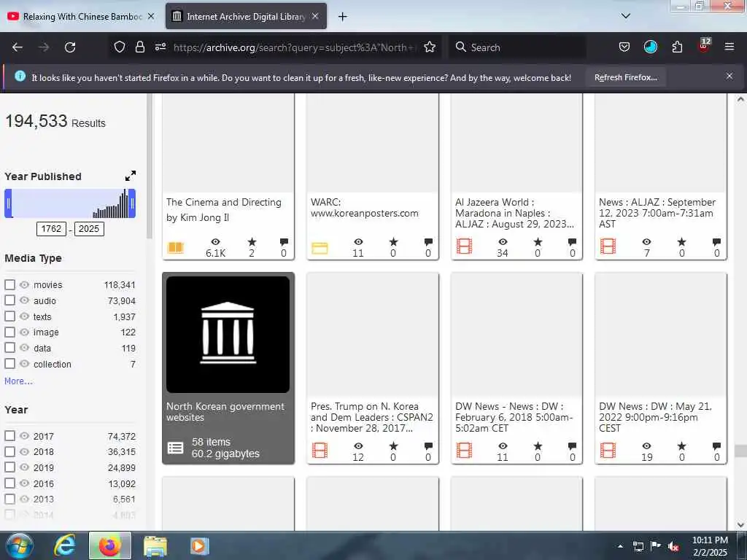The width and height of the screenshot is (747, 560).
Task: Open media player from taskbar
Action: coord(200,546)
